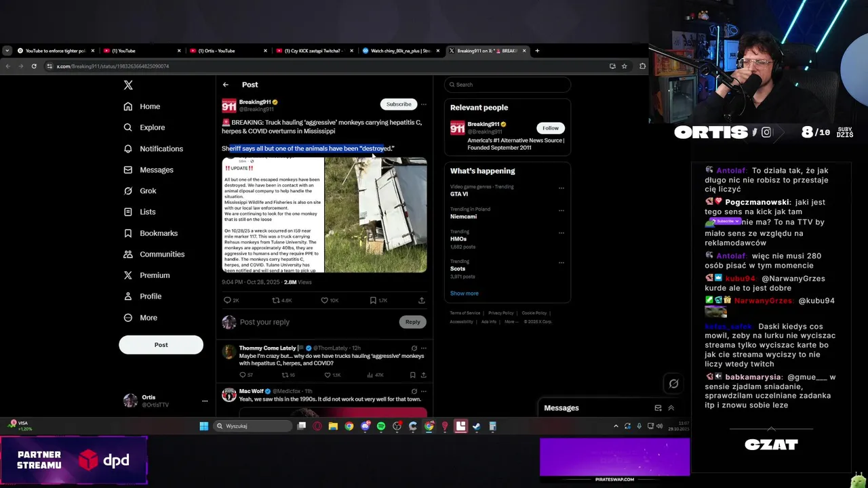This screenshot has height=488, width=868.
Task: Open the Terms of Service link
Action: pos(465,313)
